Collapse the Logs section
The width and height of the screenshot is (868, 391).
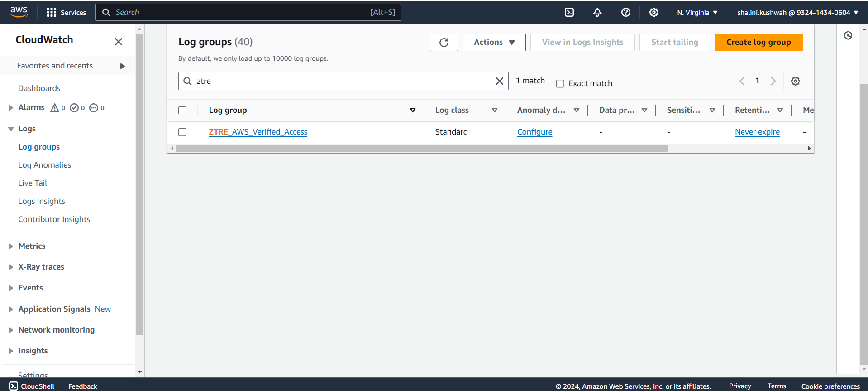pyautogui.click(x=11, y=129)
